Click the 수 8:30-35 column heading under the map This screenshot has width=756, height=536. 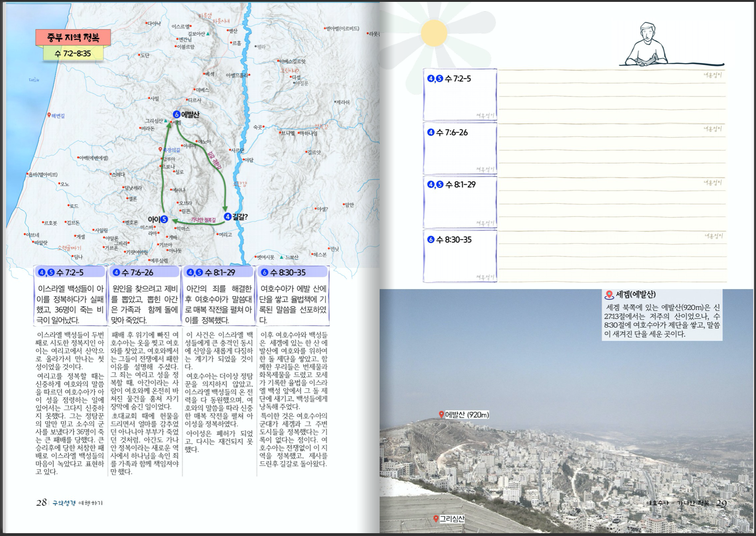(293, 272)
